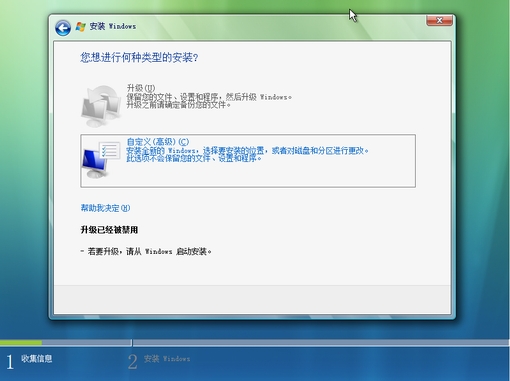Click the divider marker on the progress bar

132,343
